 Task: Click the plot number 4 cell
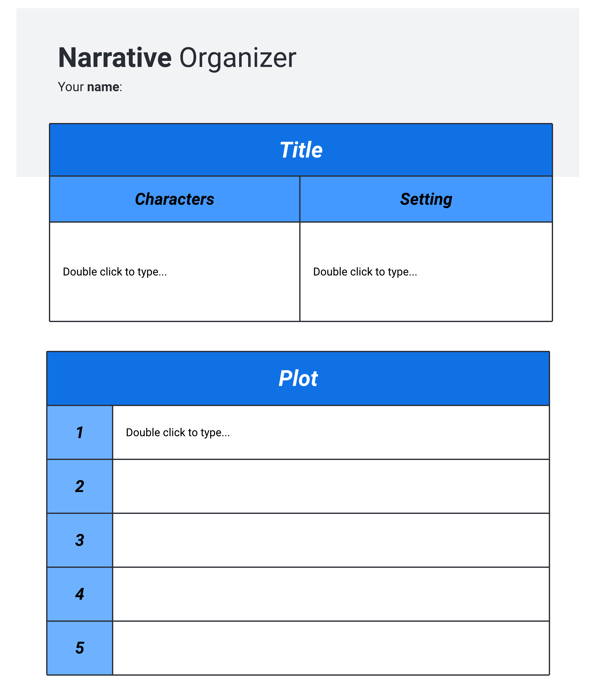coord(80,594)
